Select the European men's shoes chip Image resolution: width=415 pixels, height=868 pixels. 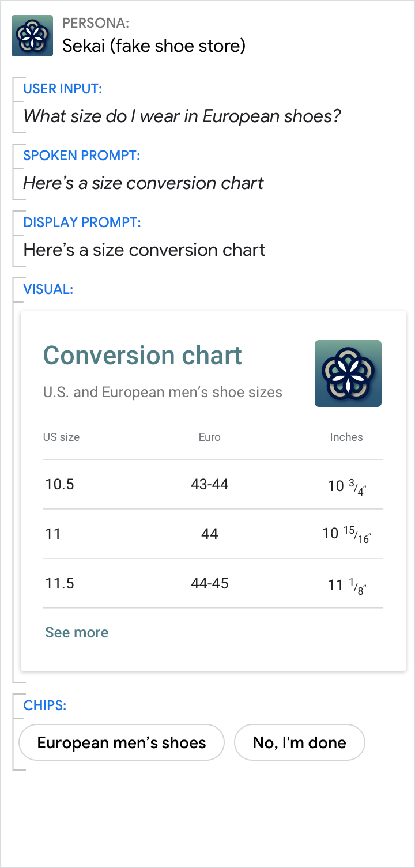(x=122, y=742)
